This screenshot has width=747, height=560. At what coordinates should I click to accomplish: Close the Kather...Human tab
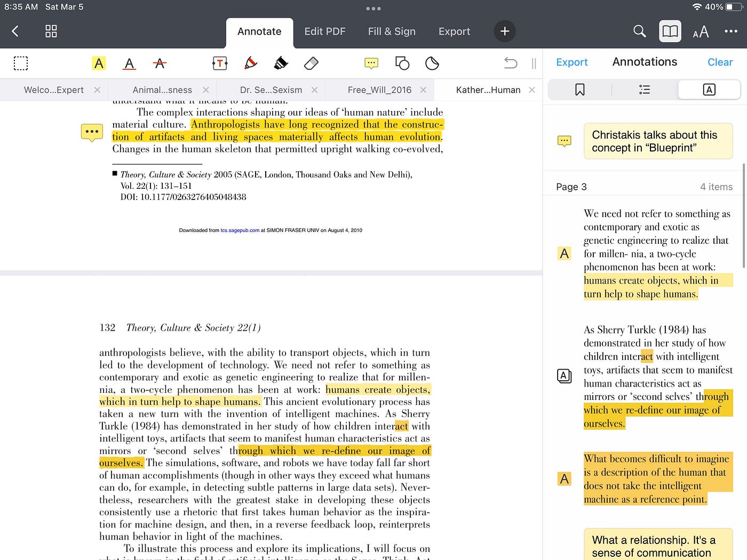[x=531, y=90]
